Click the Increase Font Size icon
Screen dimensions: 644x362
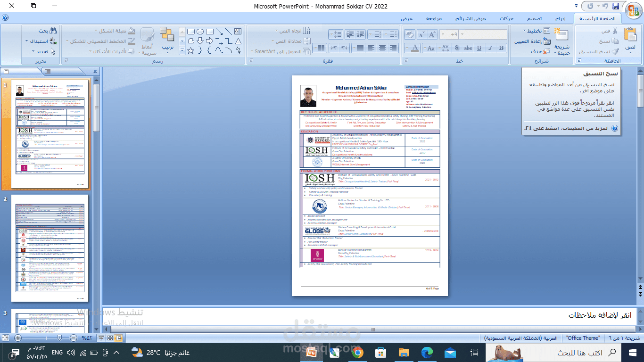pos(432,34)
